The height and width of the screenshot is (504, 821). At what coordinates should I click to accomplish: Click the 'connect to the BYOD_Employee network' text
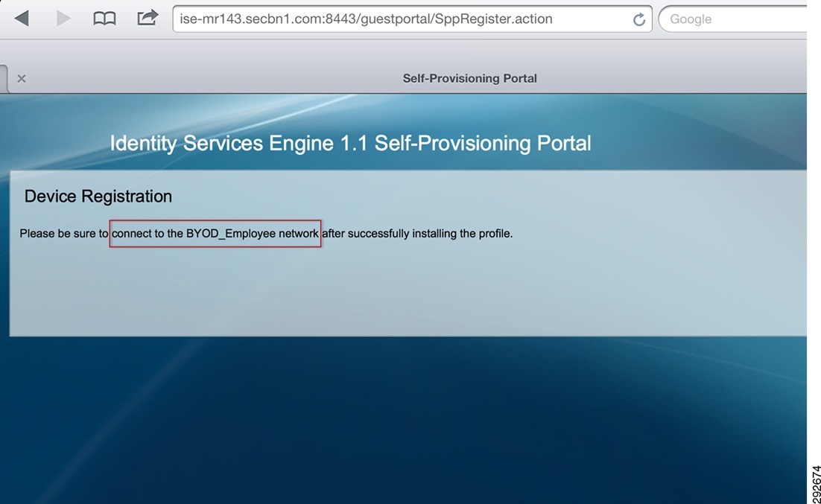click(215, 234)
